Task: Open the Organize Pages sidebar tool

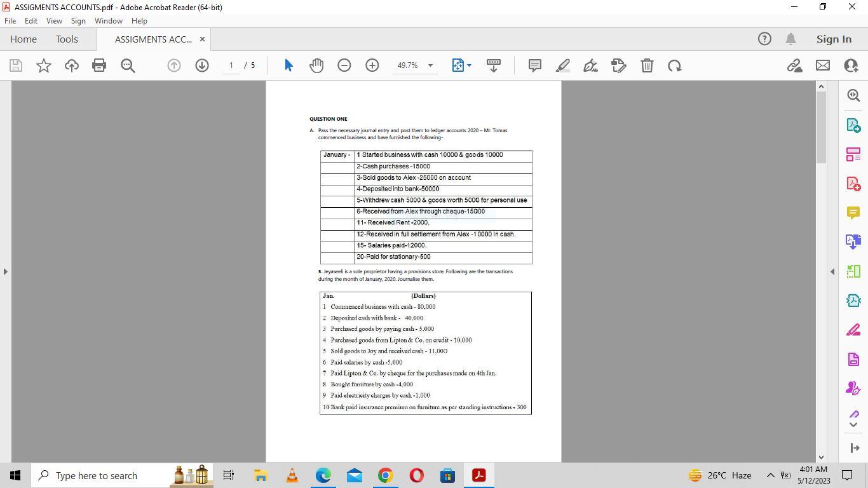Action: click(853, 153)
